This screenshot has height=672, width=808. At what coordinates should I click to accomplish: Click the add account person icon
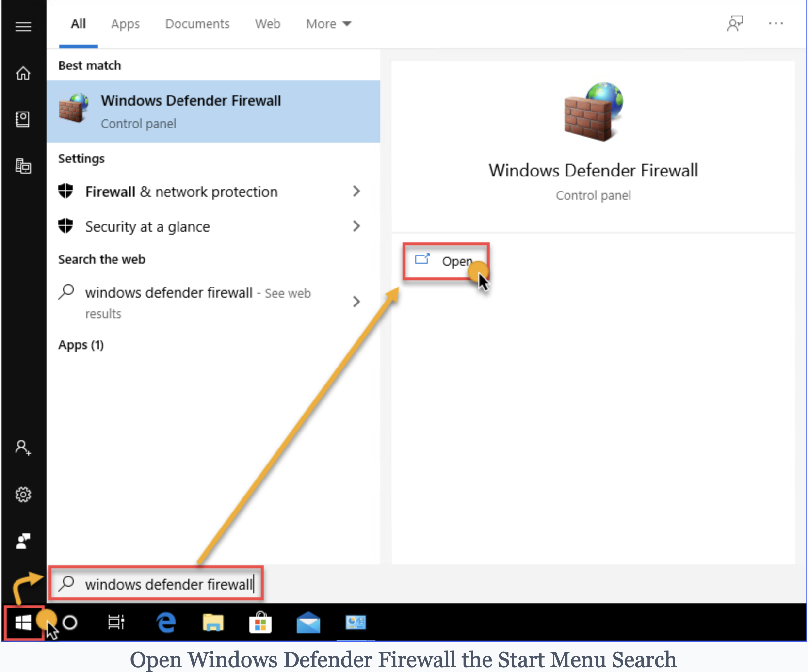click(23, 448)
